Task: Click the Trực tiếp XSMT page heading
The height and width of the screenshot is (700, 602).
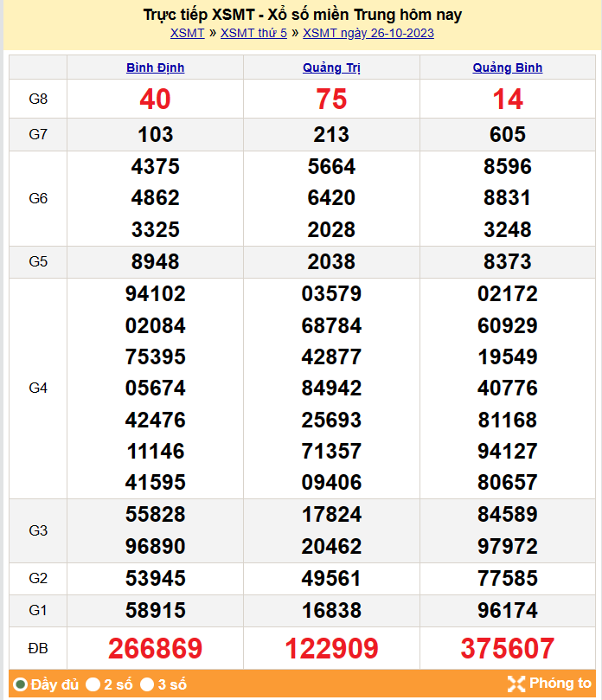Action: [302, 15]
